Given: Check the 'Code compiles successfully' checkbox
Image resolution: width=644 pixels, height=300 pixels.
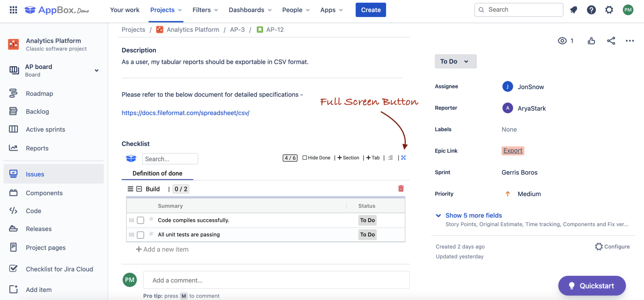Looking at the screenshot, I should (x=141, y=220).
